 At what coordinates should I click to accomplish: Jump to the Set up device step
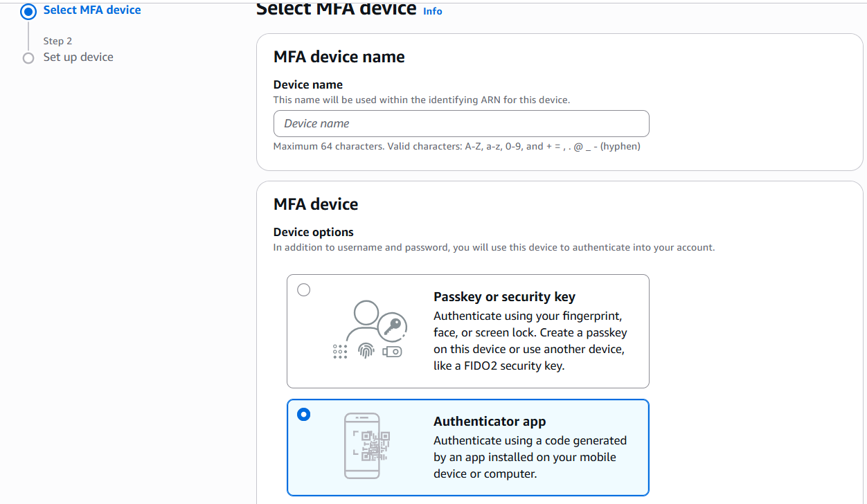click(78, 57)
